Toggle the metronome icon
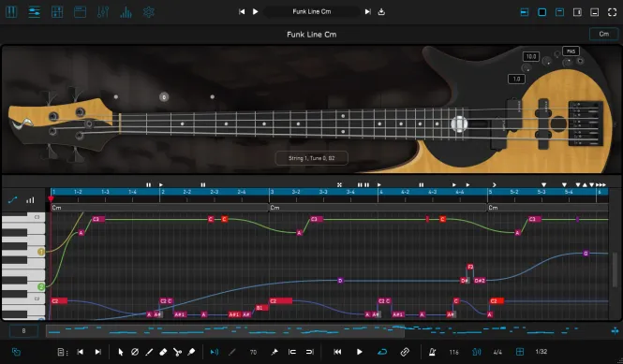 432,352
